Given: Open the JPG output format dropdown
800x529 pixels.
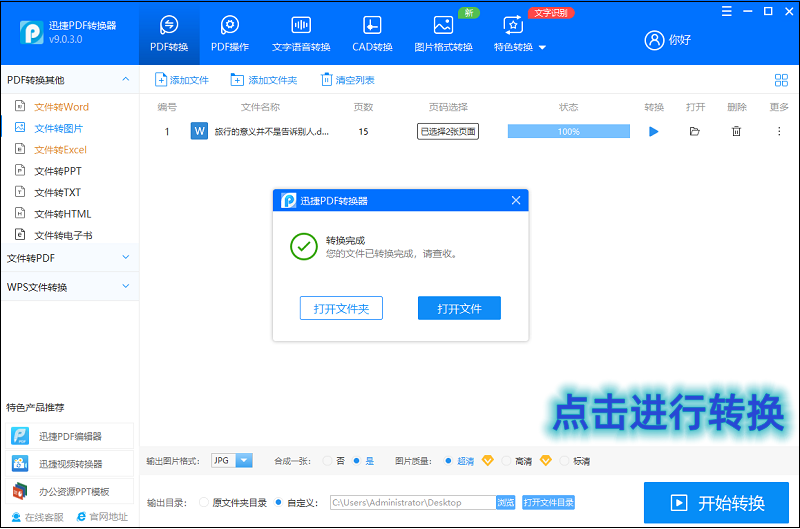Looking at the screenshot, I should [x=232, y=461].
